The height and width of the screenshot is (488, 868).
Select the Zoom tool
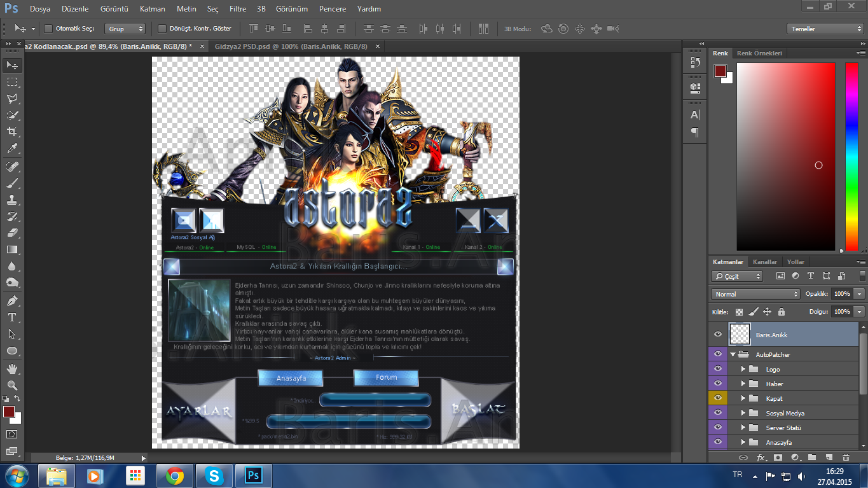tap(12, 385)
